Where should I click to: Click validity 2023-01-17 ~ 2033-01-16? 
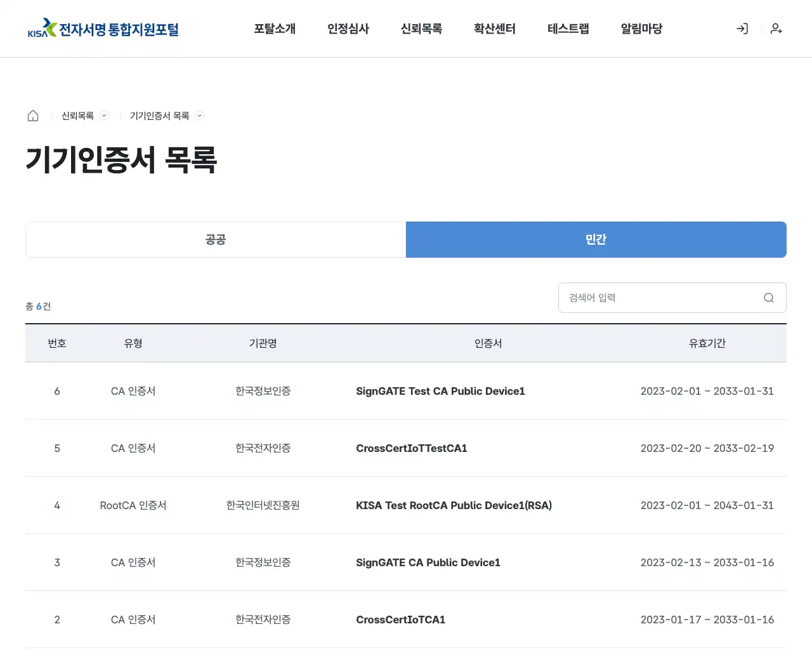pos(707,620)
